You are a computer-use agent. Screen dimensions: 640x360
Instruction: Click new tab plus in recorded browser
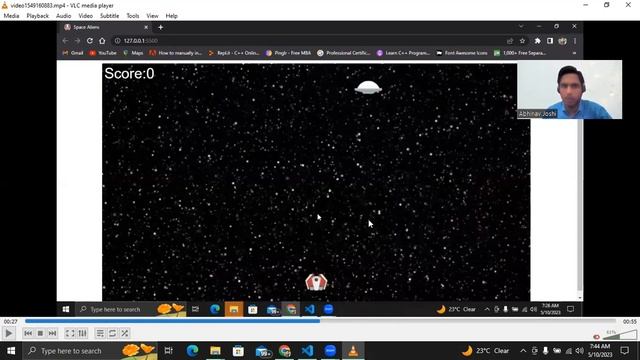[160, 27]
